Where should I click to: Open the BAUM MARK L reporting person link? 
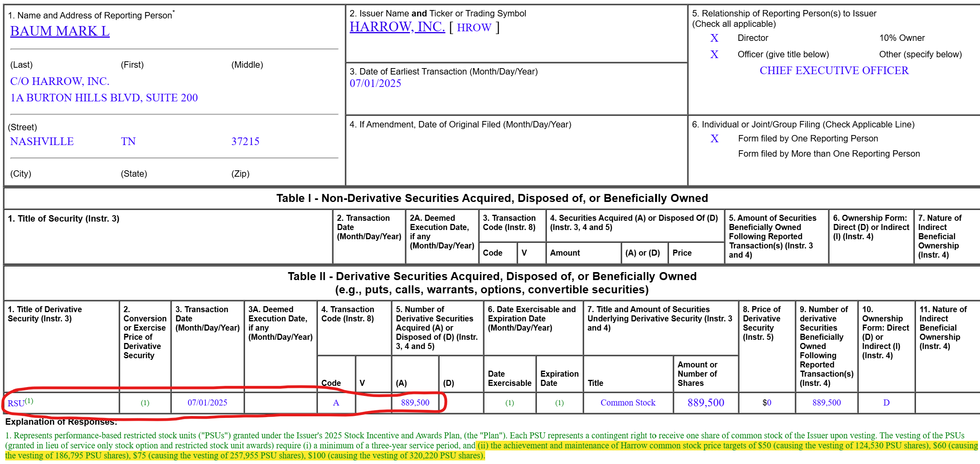pyautogui.click(x=60, y=31)
